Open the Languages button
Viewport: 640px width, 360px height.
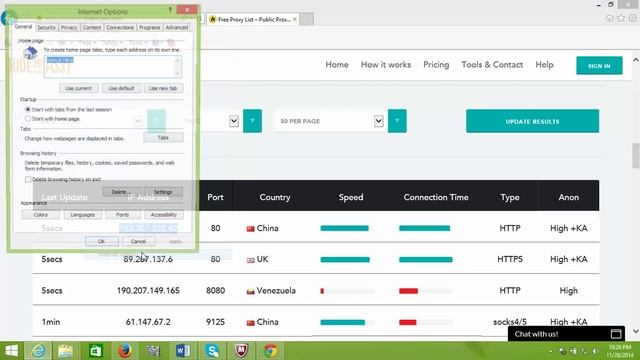point(82,215)
